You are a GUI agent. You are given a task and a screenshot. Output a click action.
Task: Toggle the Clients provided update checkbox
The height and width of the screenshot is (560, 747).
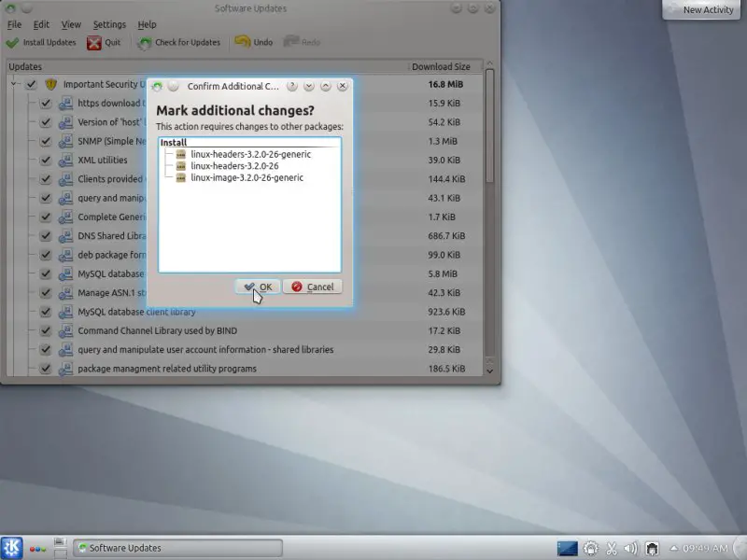(45, 179)
